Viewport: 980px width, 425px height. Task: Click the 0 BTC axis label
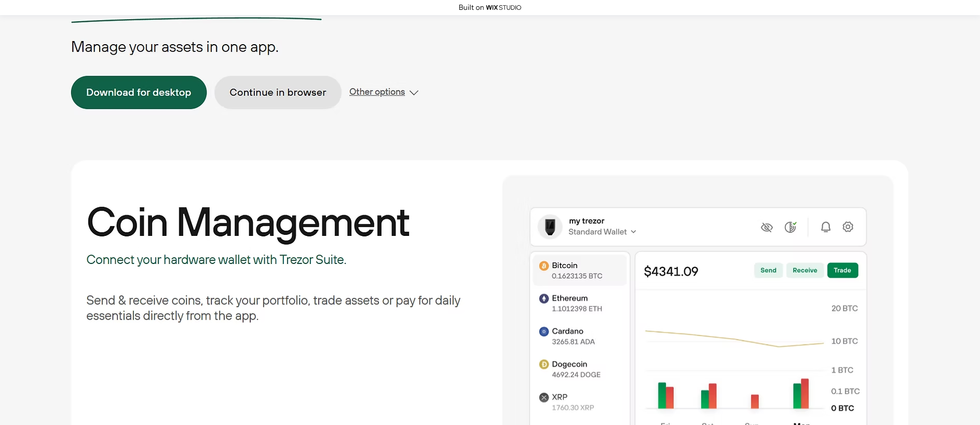[842, 408]
